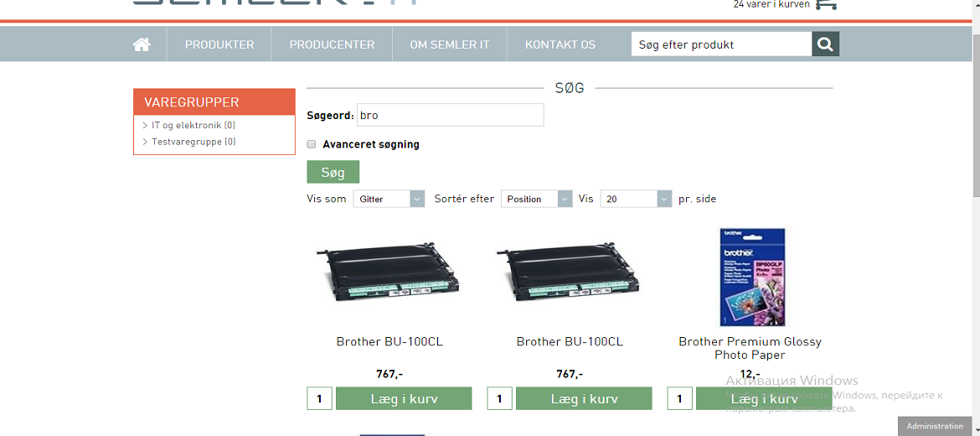Open the PRODUKTER menu

click(x=219, y=44)
